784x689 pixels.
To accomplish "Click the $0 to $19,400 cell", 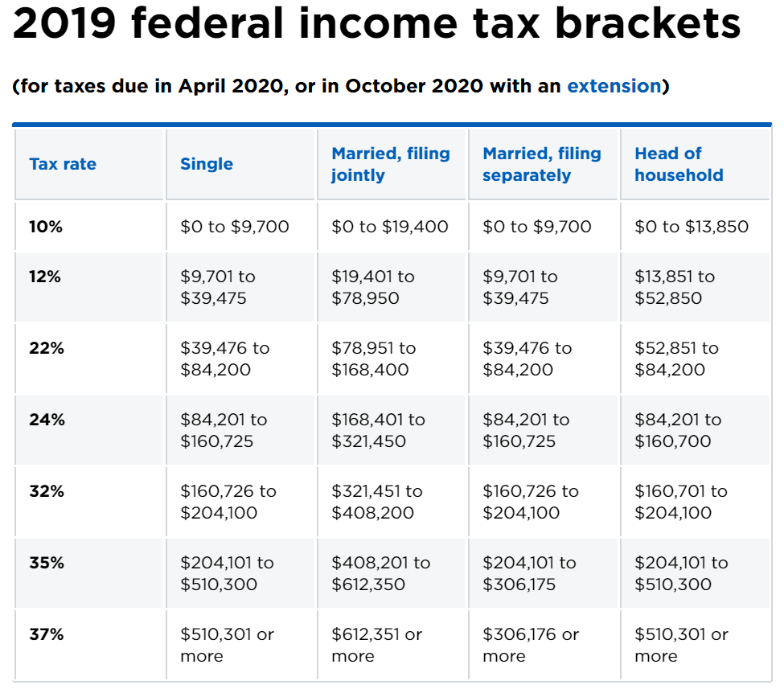I will tap(390, 227).
